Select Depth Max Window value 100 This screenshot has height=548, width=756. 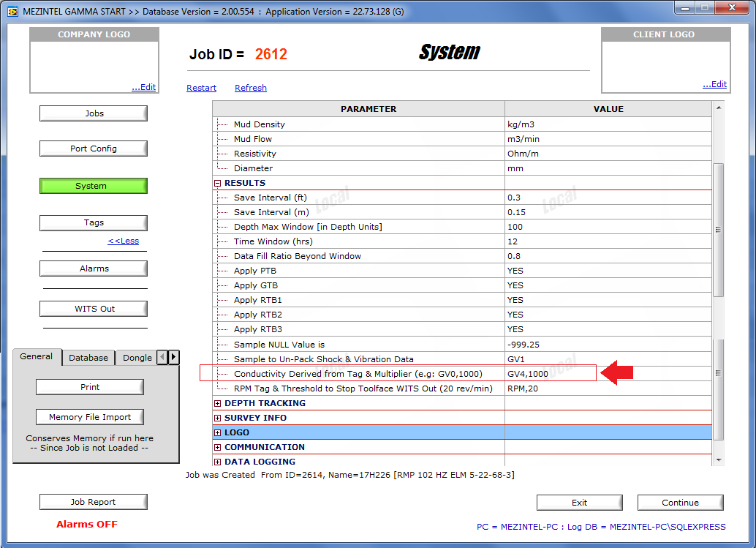tap(608, 227)
